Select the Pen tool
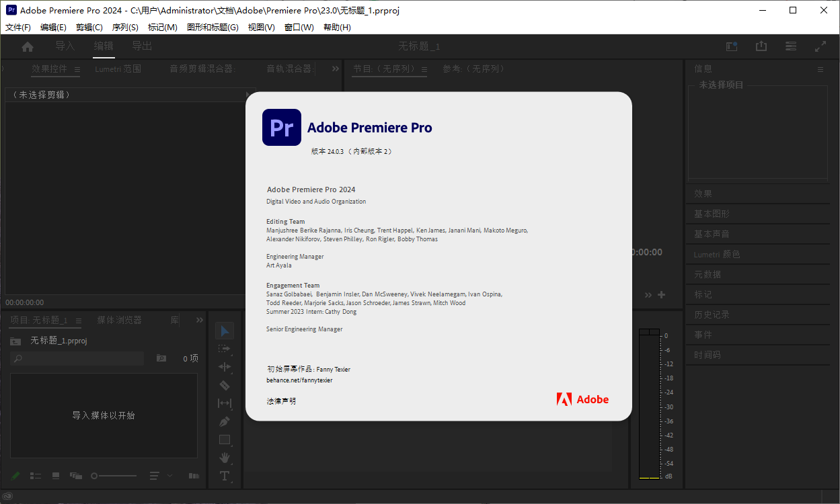This screenshot has width=840, height=504. pos(225,421)
